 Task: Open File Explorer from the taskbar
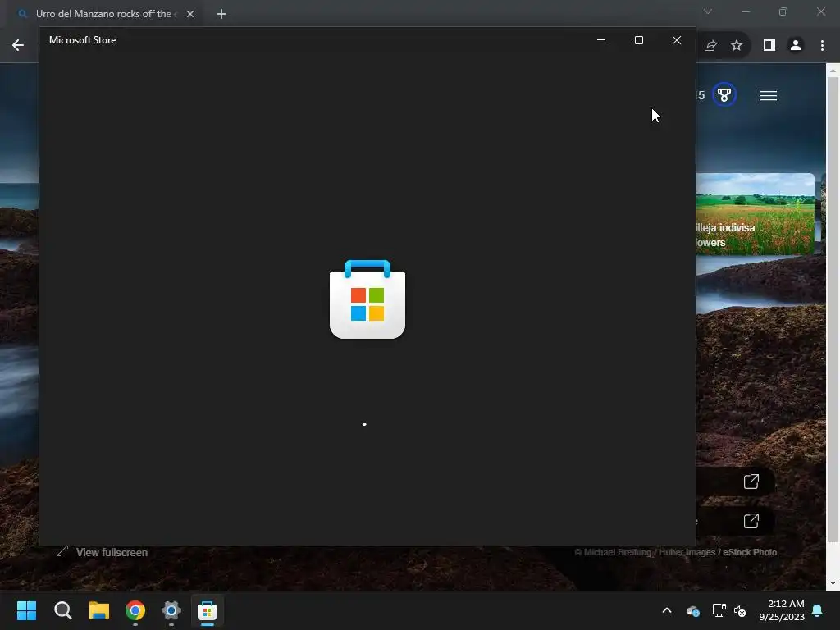(x=99, y=610)
